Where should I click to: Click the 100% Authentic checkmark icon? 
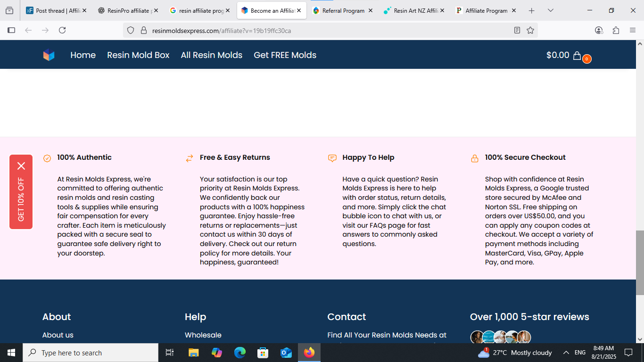click(x=47, y=158)
